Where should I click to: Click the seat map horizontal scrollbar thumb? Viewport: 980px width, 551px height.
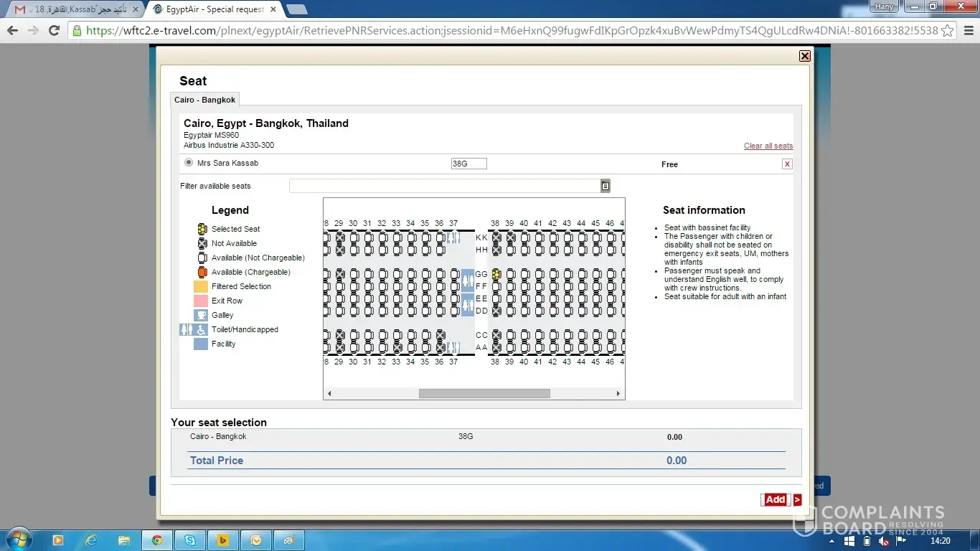tap(484, 393)
